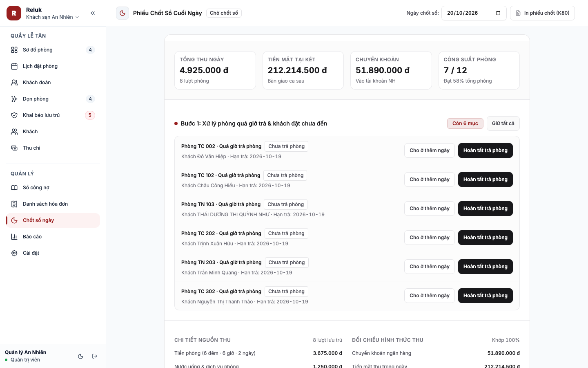Screen dimensions: 588x368
Task: Open Báo cáo menu item
Action: (53, 237)
